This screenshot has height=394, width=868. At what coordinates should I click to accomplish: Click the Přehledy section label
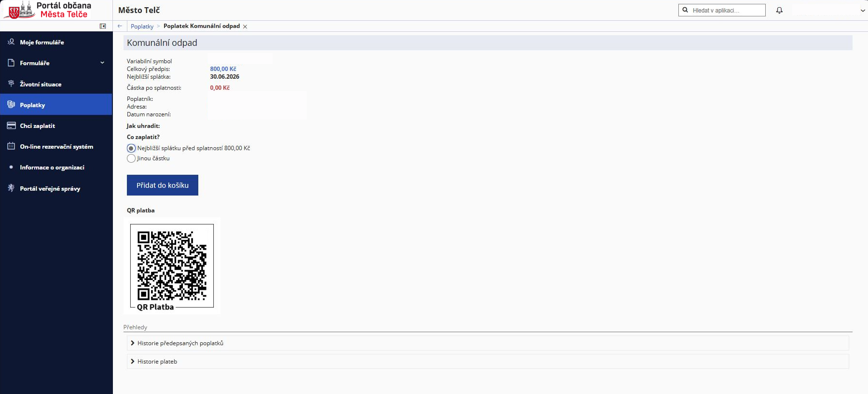pos(135,327)
